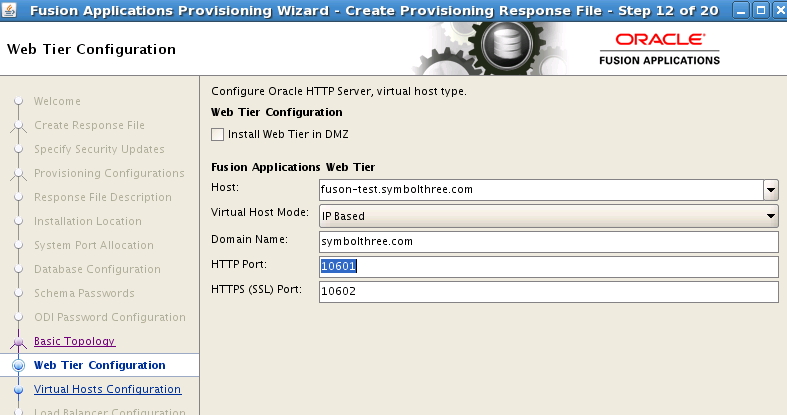Click the Welcome step bullet icon
Screen dimensions: 787x415
point(18,101)
